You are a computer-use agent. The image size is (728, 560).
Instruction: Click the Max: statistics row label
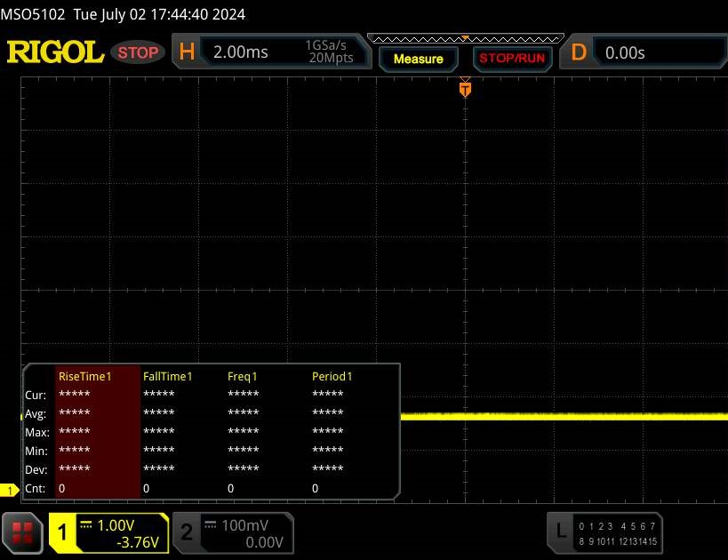[37, 432]
